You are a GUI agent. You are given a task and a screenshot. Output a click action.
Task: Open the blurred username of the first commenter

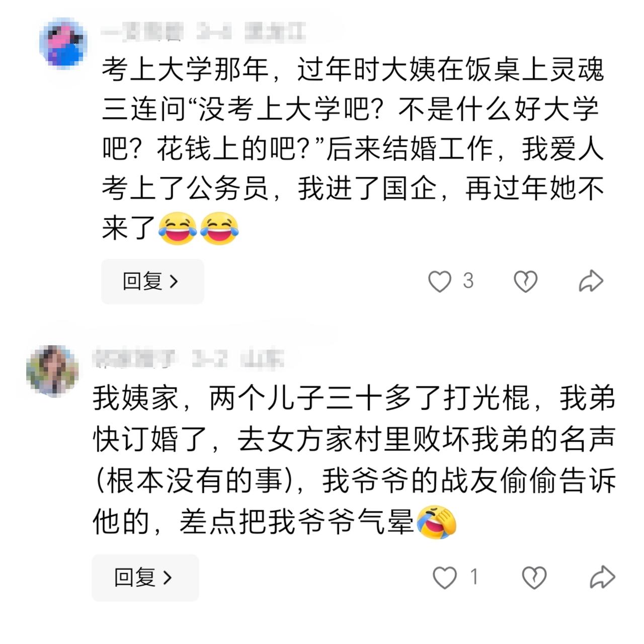click(142, 32)
